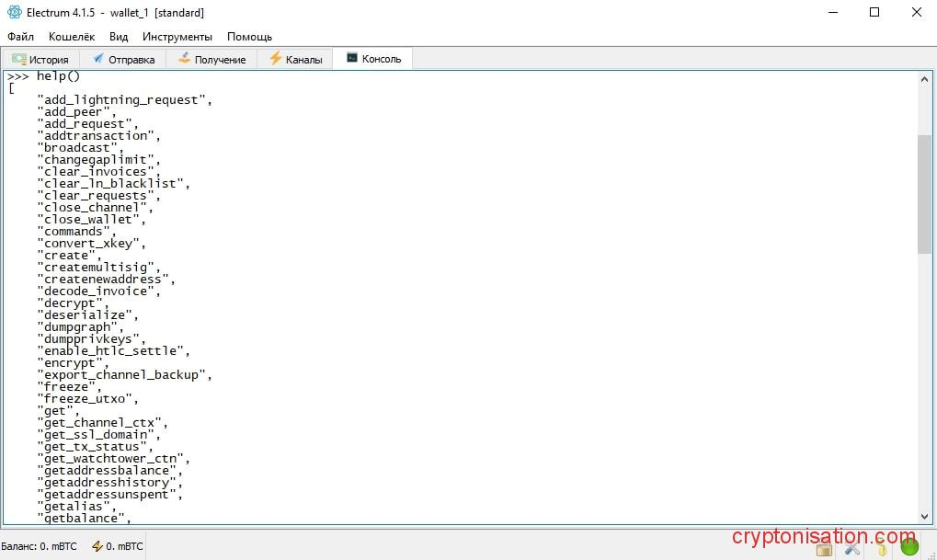Viewport: 937px width, 560px height.
Task: Click the Баланс: 0. mBTC status text
Action: click(x=38, y=546)
